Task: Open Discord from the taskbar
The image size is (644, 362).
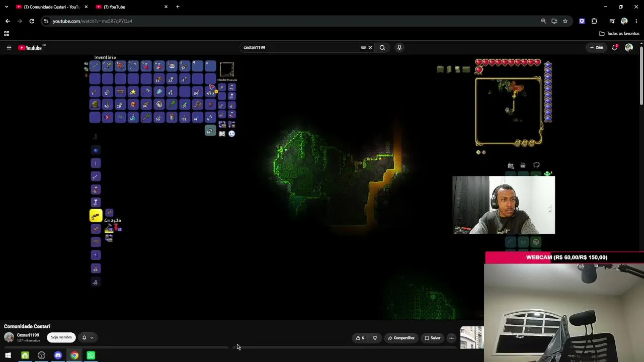Action: (x=58, y=355)
